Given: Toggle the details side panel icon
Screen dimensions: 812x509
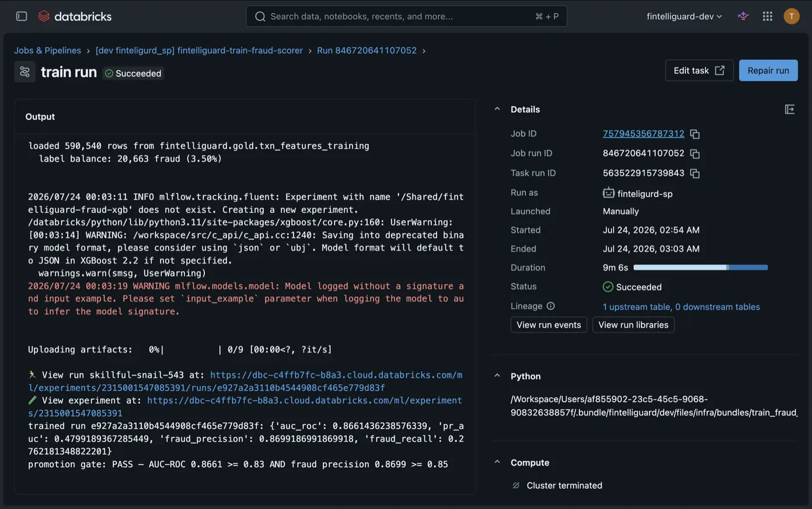Looking at the screenshot, I should (789, 109).
